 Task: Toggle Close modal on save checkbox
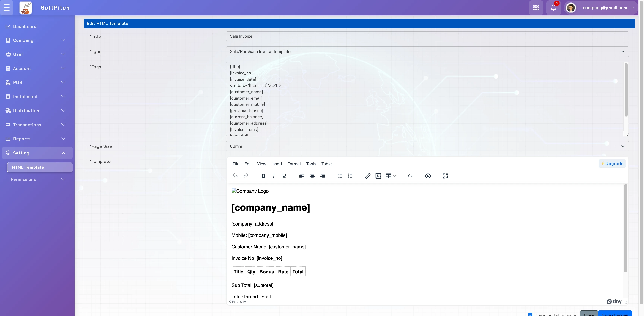coord(530,314)
